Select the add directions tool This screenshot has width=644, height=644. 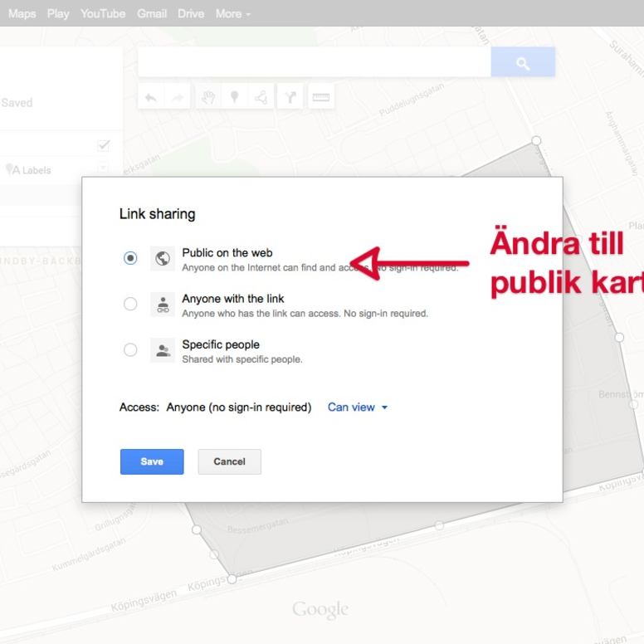[290, 98]
